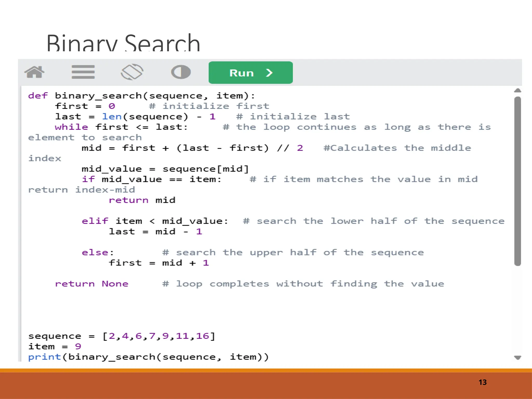
Task: Click the arrow chevron on Run button
Action: (269, 73)
